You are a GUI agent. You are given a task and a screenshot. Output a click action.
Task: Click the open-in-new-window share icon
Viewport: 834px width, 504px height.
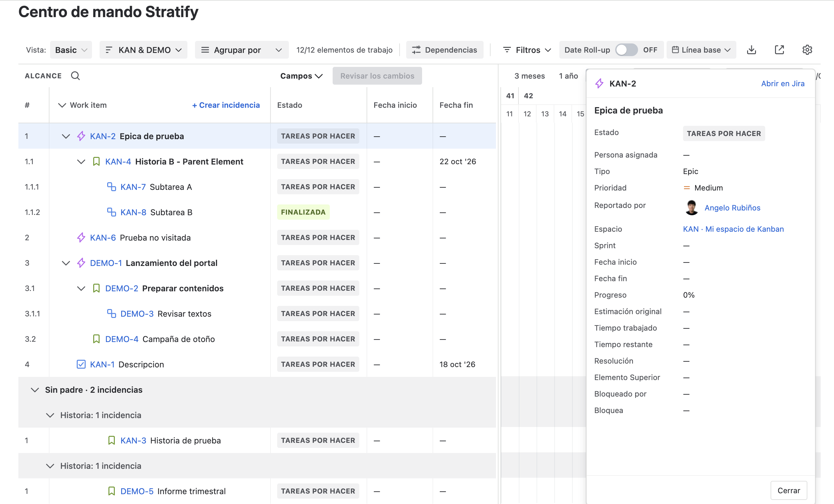tap(779, 50)
